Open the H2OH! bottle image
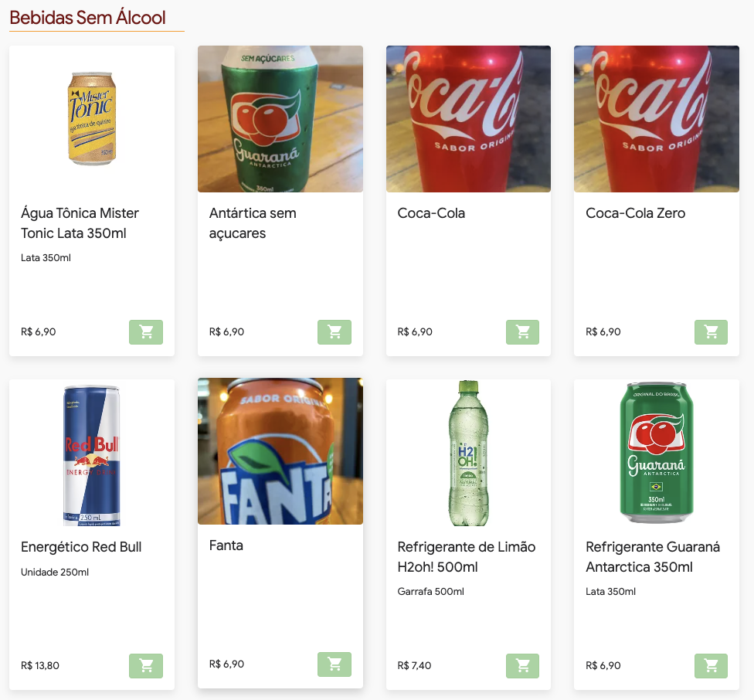The height and width of the screenshot is (700, 754). (x=468, y=453)
